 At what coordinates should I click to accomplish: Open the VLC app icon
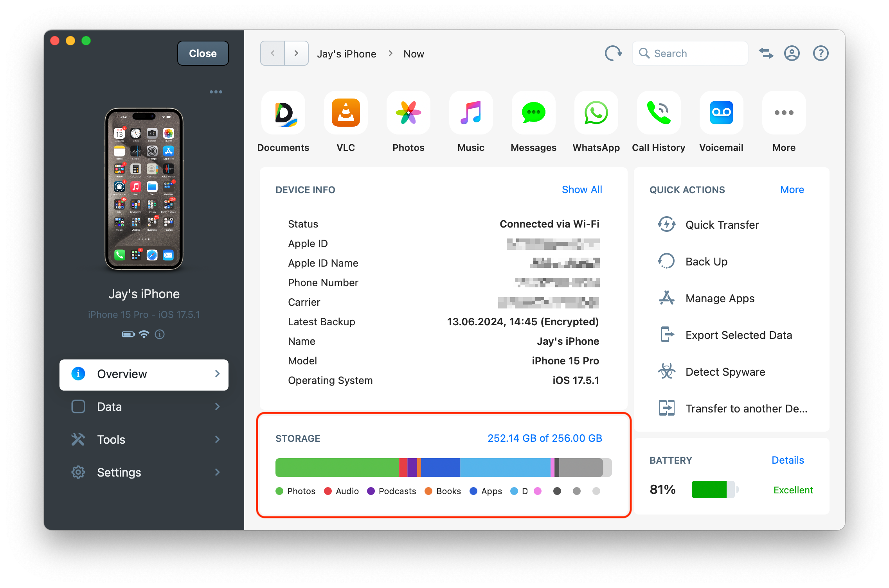pyautogui.click(x=346, y=113)
